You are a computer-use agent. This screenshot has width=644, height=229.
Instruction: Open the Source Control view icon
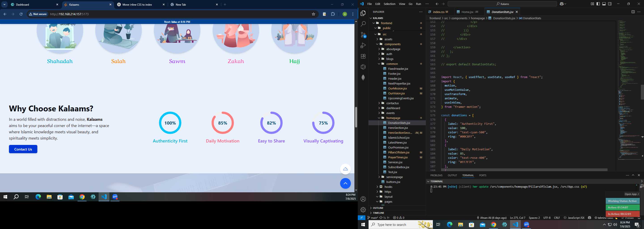pyautogui.click(x=363, y=35)
